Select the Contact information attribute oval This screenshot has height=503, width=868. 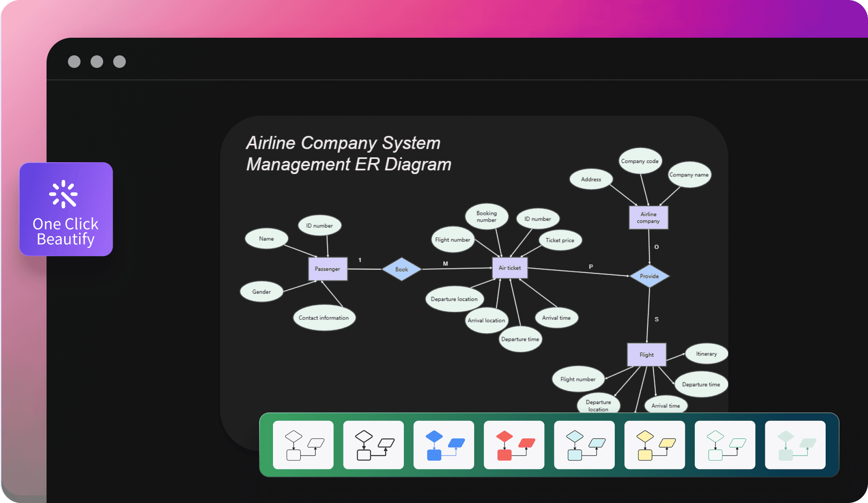click(324, 318)
